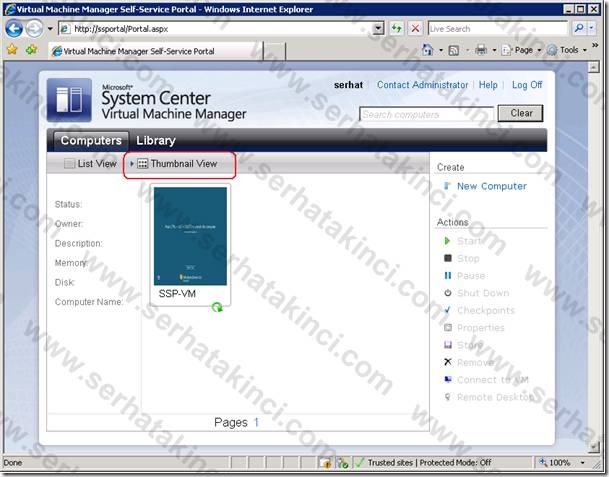
Task: Show more toolbar commands chevron
Action: point(595,46)
